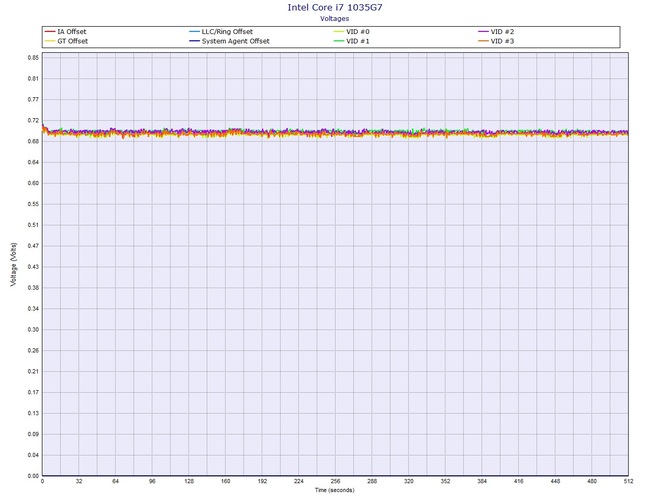This screenshot has width=670, height=502.
Task: Click the 0.43 voltage axis value
Action: pos(33,267)
